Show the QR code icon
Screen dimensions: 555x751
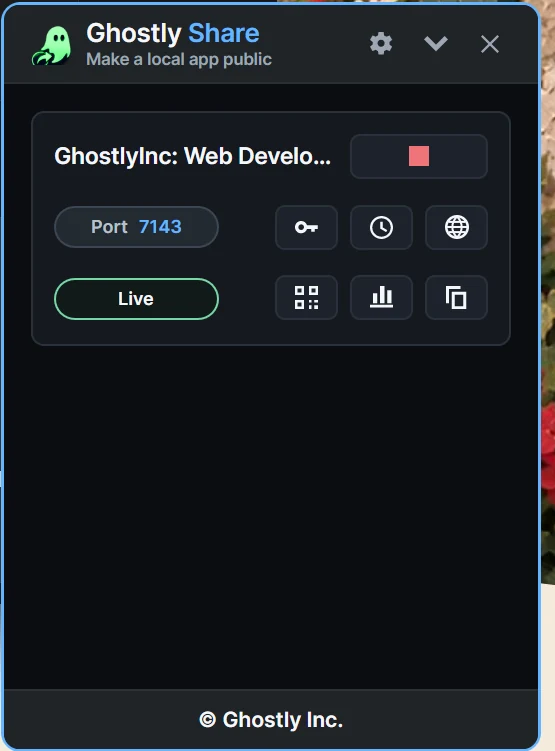point(306,297)
